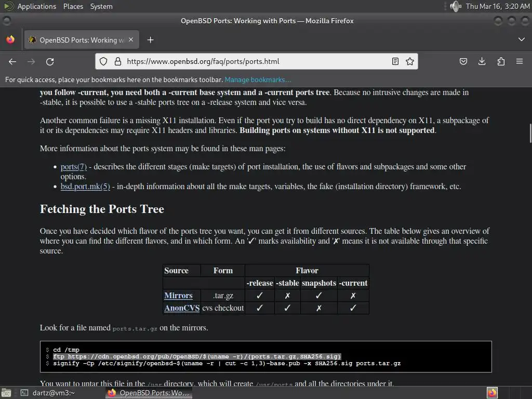Reload the current page
Image resolution: width=532 pixels, height=399 pixels.
[x=50, y=61]
